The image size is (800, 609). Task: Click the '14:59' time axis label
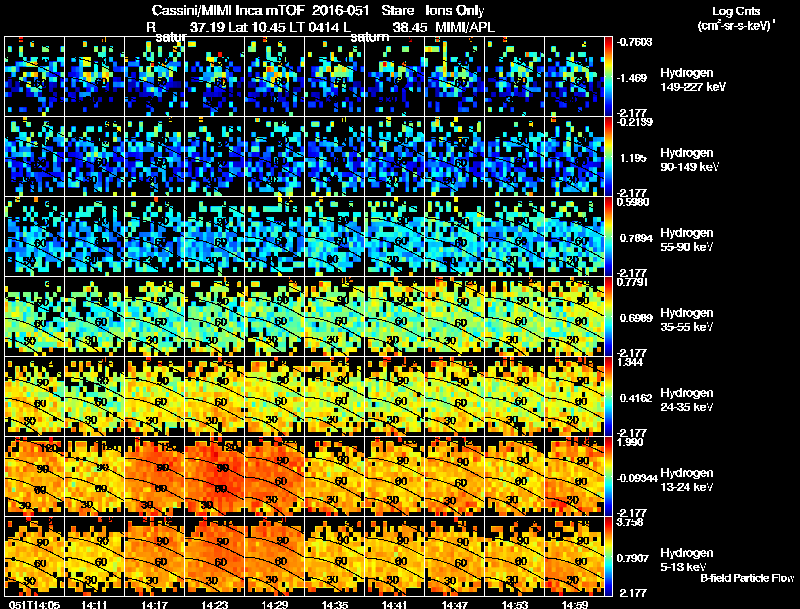(574, 604)
